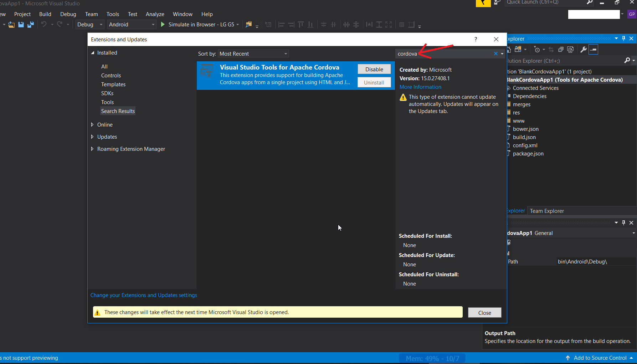This screenshot has height=364, width=637.
Task: Click Collapse All icon in Solution Explorer
Action: pos(561,50)
